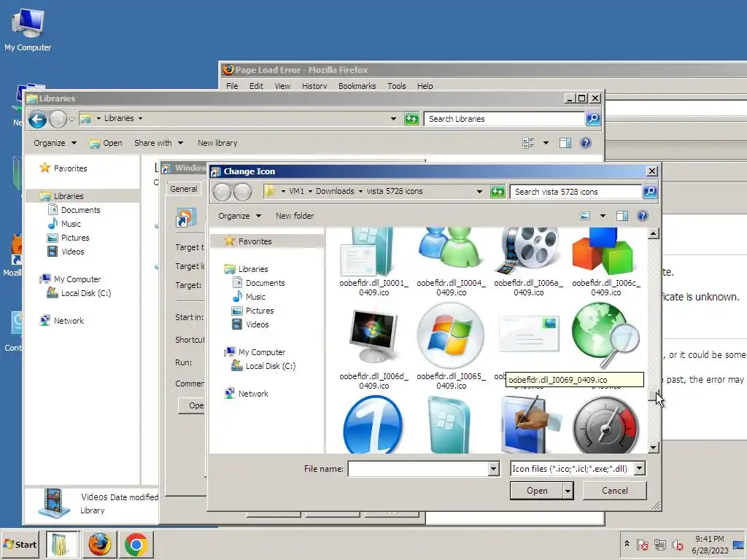The width and height of the screenshot is (747, 560).
Task: Open Firefox from the taskbar
Action: click(99, 544)
